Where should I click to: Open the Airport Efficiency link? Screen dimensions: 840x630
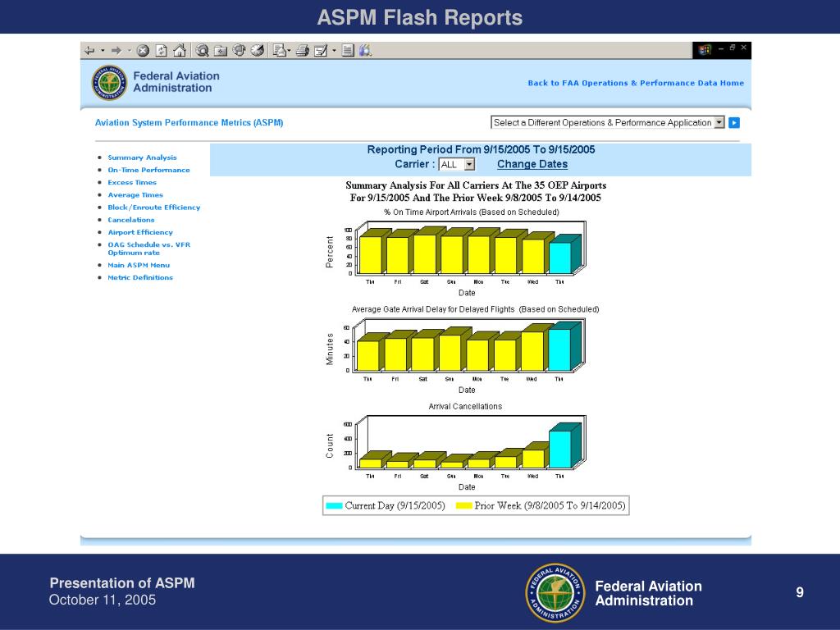tap(140, 232)
